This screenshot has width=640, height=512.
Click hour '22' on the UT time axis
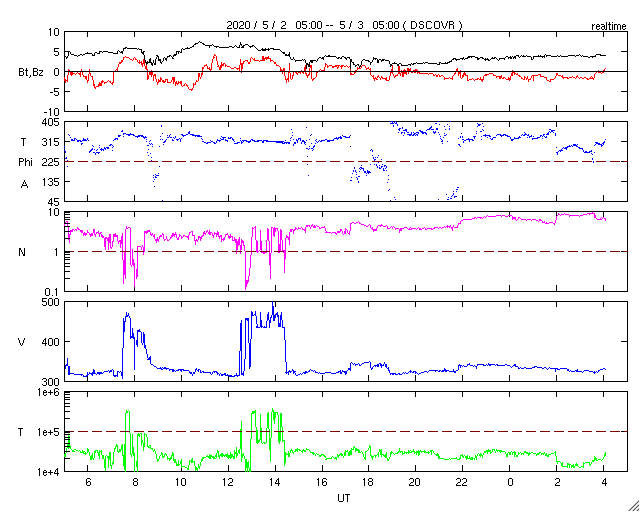(x=462, y=482)
